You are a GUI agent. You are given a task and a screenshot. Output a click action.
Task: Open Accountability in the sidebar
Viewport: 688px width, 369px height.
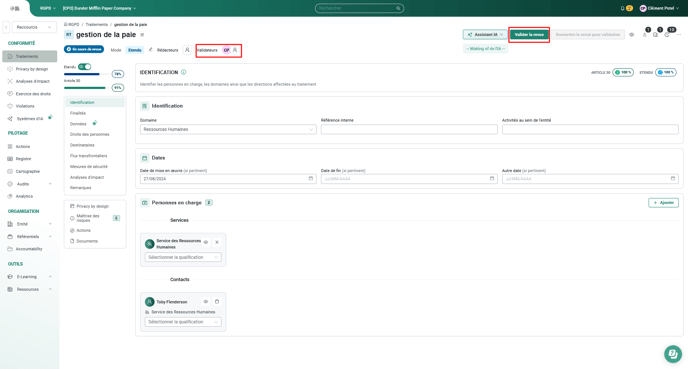coord(29,249)
